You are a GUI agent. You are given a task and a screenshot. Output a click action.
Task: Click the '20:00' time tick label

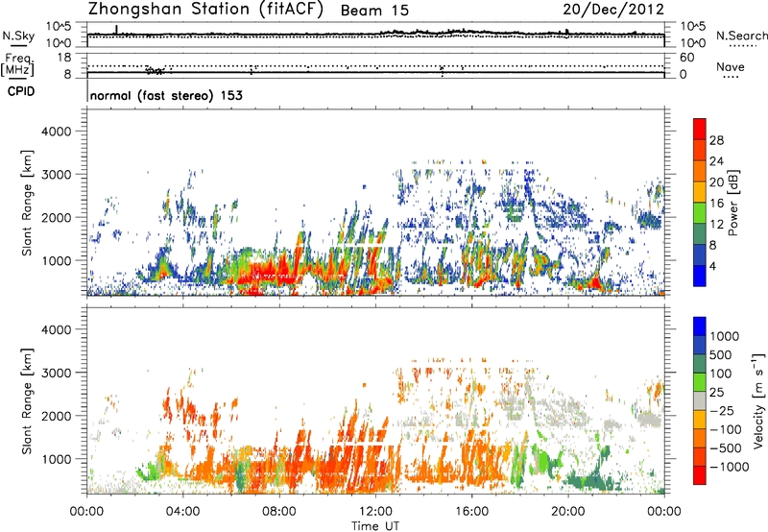point(568,512)
